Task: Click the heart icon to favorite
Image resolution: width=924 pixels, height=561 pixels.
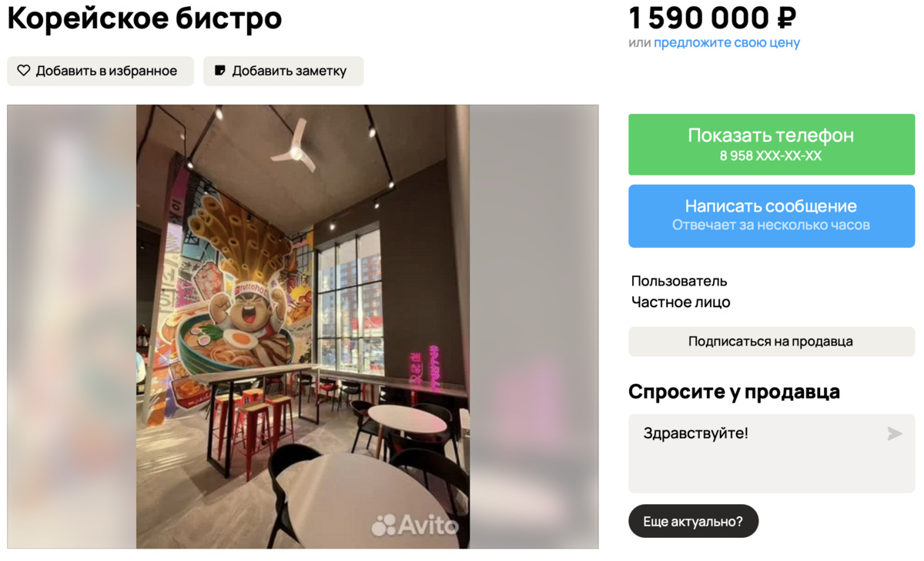Action: click(24, 71)
